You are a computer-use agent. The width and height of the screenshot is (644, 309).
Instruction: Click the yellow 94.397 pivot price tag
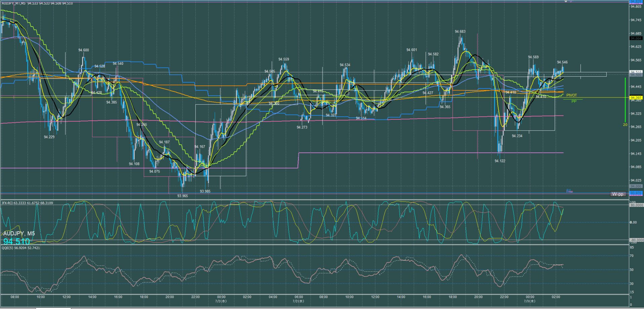click(x=636, y=98)
